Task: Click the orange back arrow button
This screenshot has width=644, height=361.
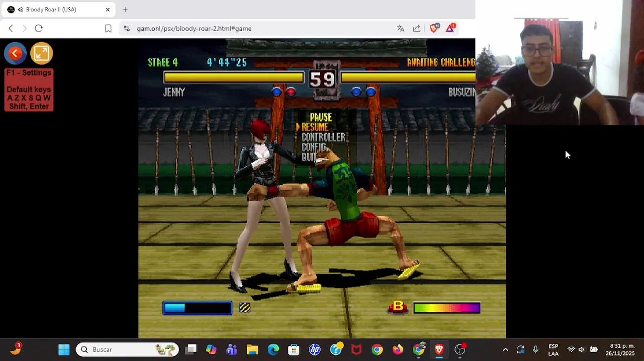Action: coord(15,53)
